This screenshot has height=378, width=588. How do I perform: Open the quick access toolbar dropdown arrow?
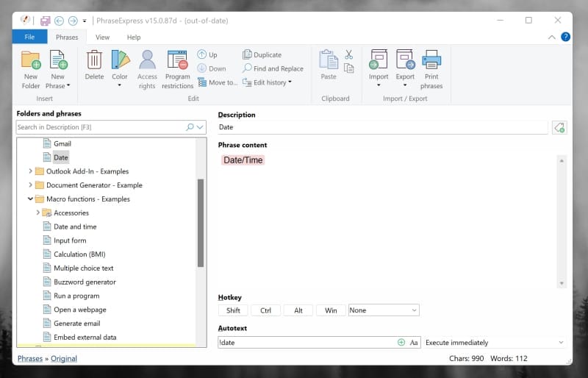[x=85, y=21]
